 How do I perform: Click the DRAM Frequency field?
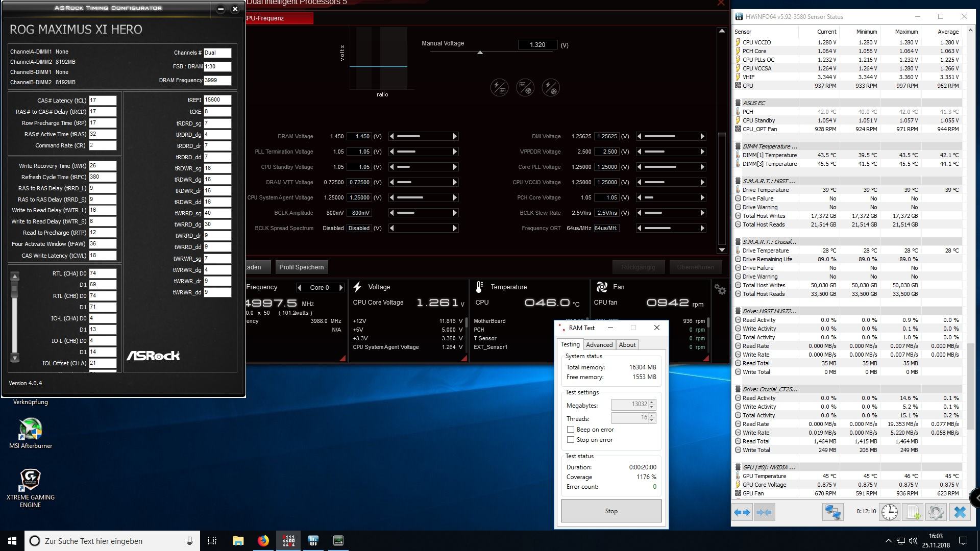pos(217,80)
